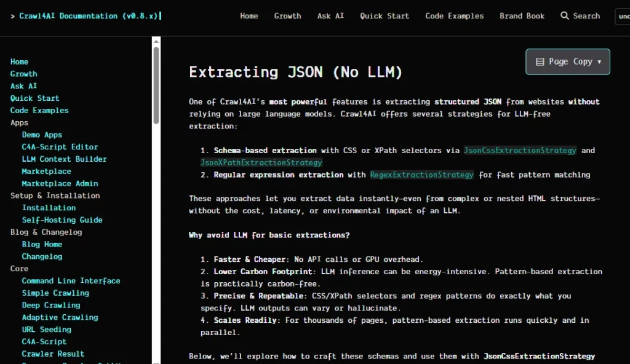
Task: Open Crawler Result sidebar link
Action: (53, 354)
